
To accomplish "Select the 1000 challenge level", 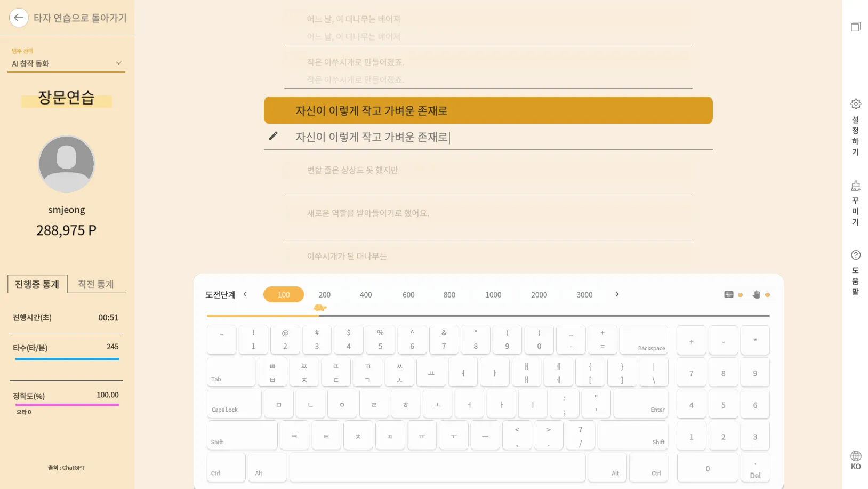I will (493, 295).
